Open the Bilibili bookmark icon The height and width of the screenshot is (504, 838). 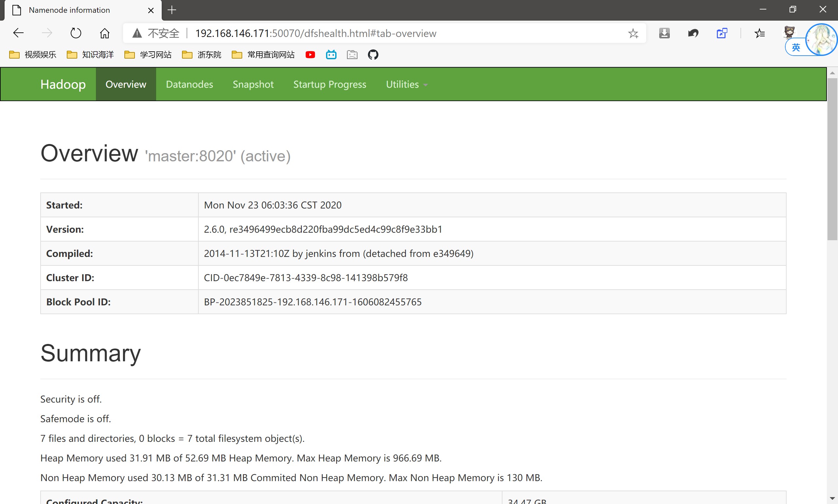(331, 55)
